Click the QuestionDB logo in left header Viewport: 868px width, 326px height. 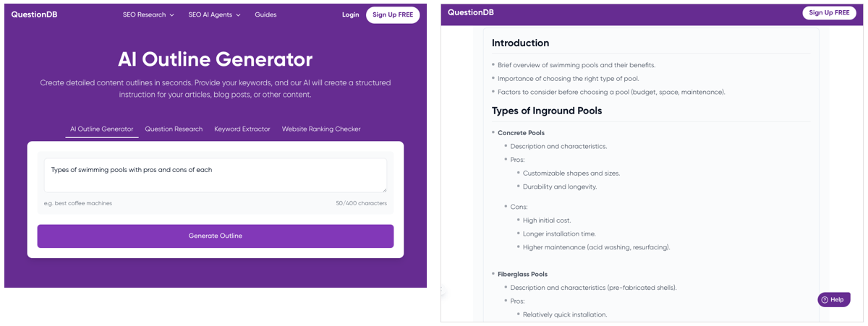click(x=35, y=14)
